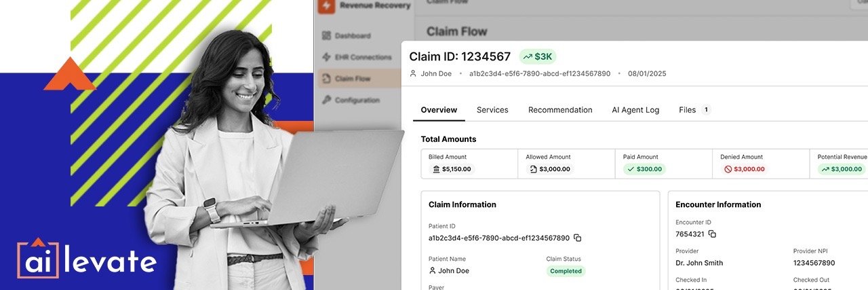Click the bank icon on Billed Amount badge
868x290 pixels.
pos(436,169)
